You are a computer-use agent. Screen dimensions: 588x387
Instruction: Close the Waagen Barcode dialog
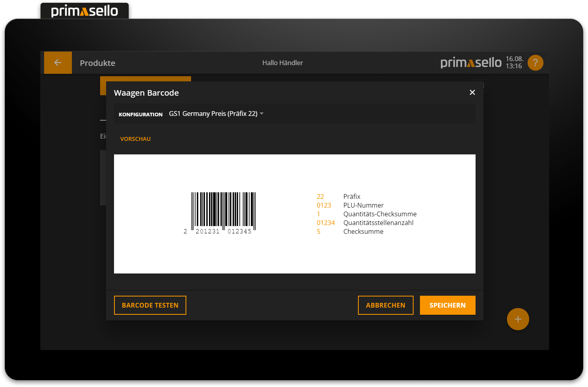pyautogui.click(x=472, y=92)
